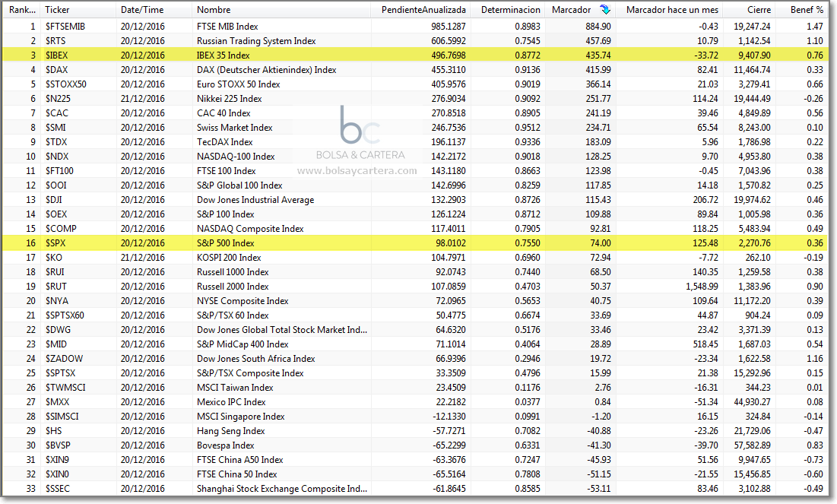
Task: Select the Russell 2000 Index name
Action: [x=232, y=286]
